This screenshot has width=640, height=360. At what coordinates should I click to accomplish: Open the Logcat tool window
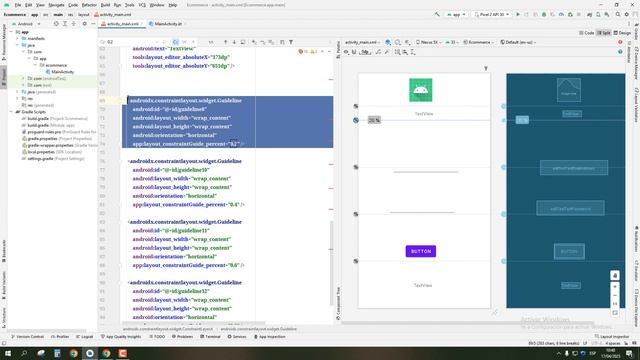pyautogui.click(x=84, y=337)
